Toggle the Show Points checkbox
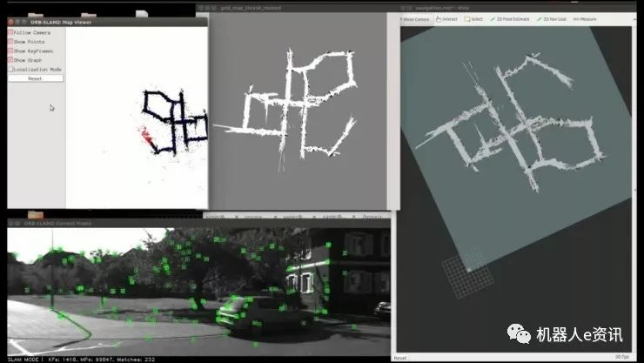 pos(10,42)
